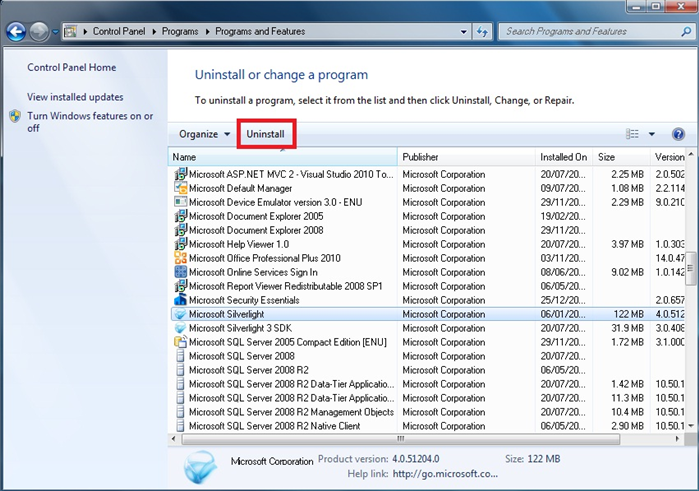Select Microsoft Help Viewer 1.0 name

(239, 244)
